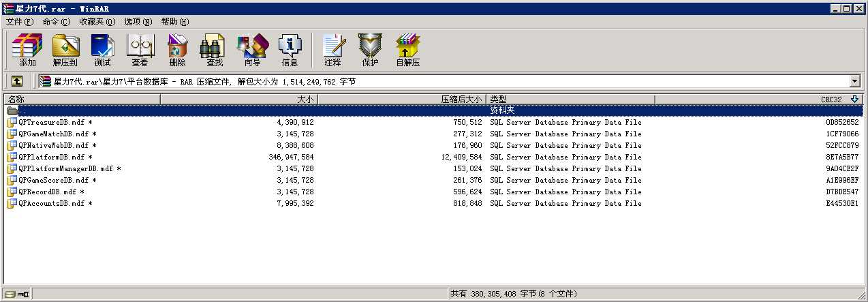
Task: Launch the Wizard (向导) tool
Action: coord(252,50)
